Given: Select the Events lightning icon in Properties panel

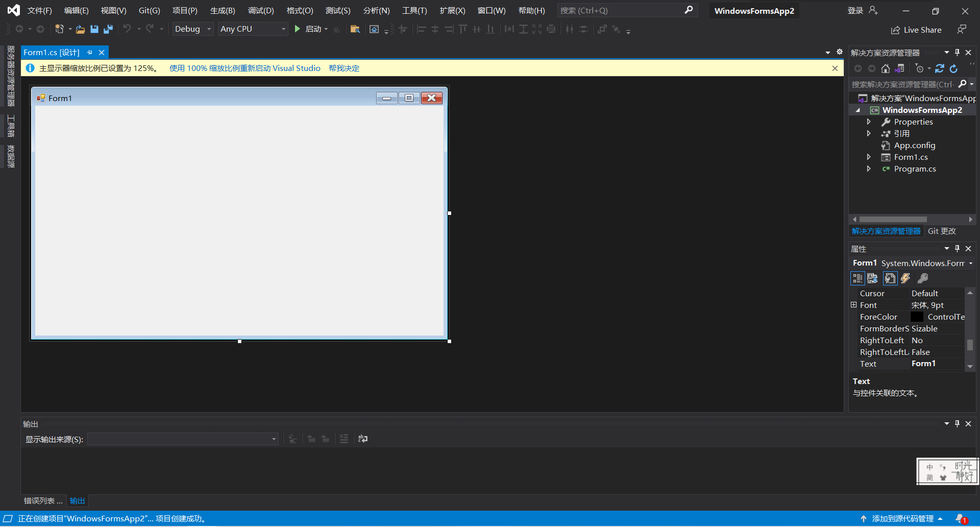Looking at the screenshot, I should point(905,278).
